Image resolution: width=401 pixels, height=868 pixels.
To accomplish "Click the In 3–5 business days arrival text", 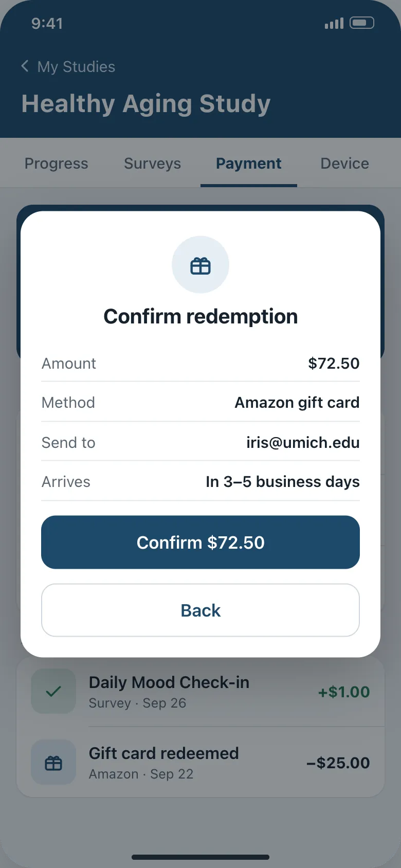I will click(x=283, y=482).
